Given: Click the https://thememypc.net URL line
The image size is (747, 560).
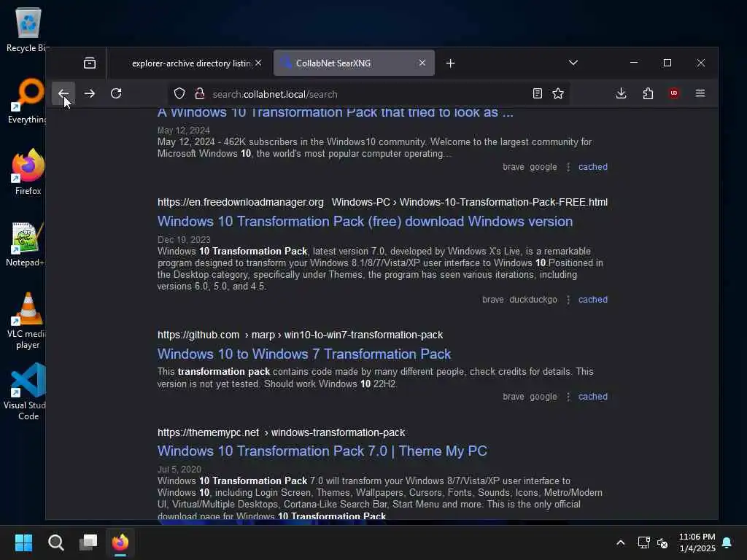Looking at the screenshot, I should (x=281, y=433).
